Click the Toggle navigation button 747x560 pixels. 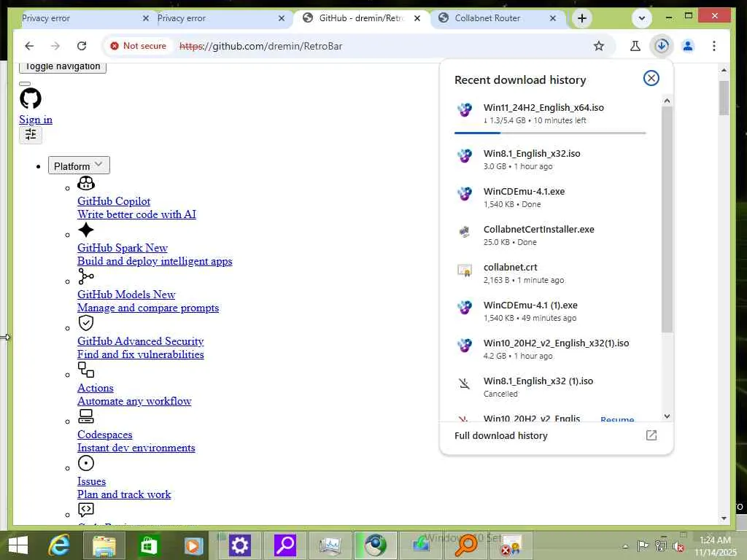(63, 66)
